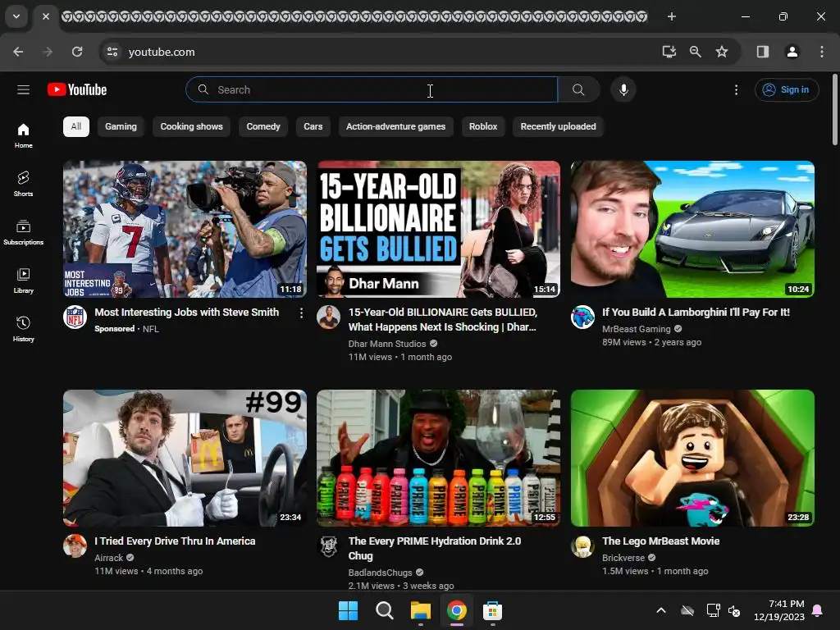Click browser forward arrow

[48, 52]
